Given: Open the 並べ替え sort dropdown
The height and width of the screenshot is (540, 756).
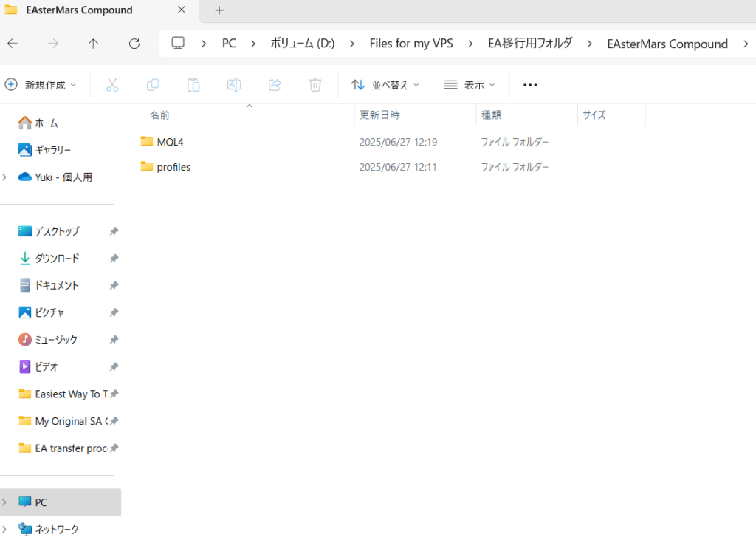Looking at the screenshot, I should coord(385,85).
